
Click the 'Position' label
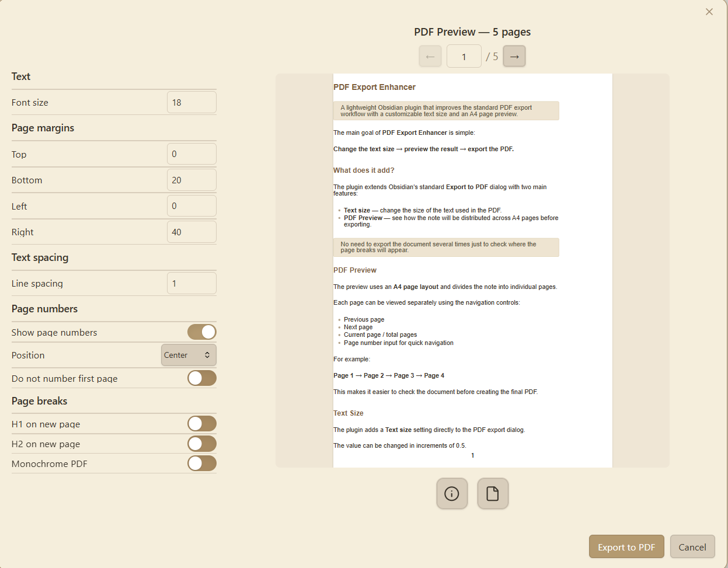[28, 356]
